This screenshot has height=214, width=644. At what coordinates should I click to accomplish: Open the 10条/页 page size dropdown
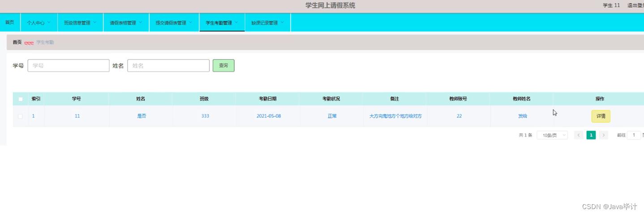[x=552, y=135]
